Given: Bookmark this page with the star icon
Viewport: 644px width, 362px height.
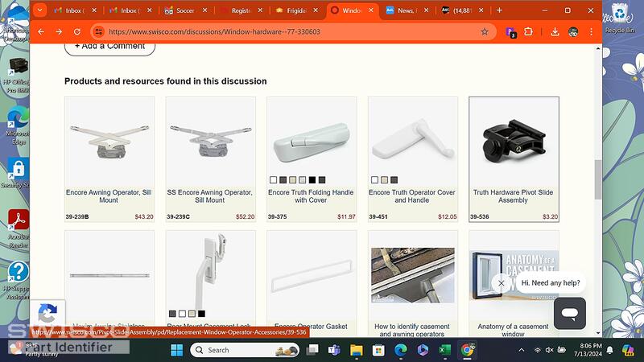Looking at the screenshot, I should pos(485,31).
